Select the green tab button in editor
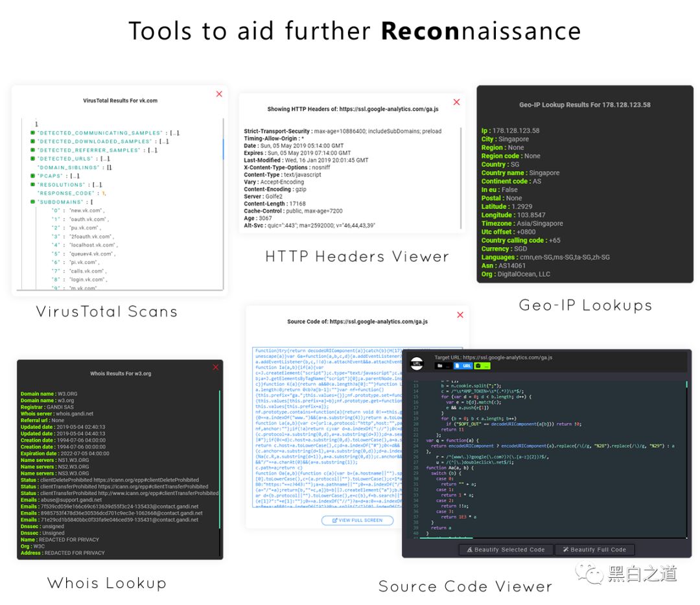 coord(482,366)
